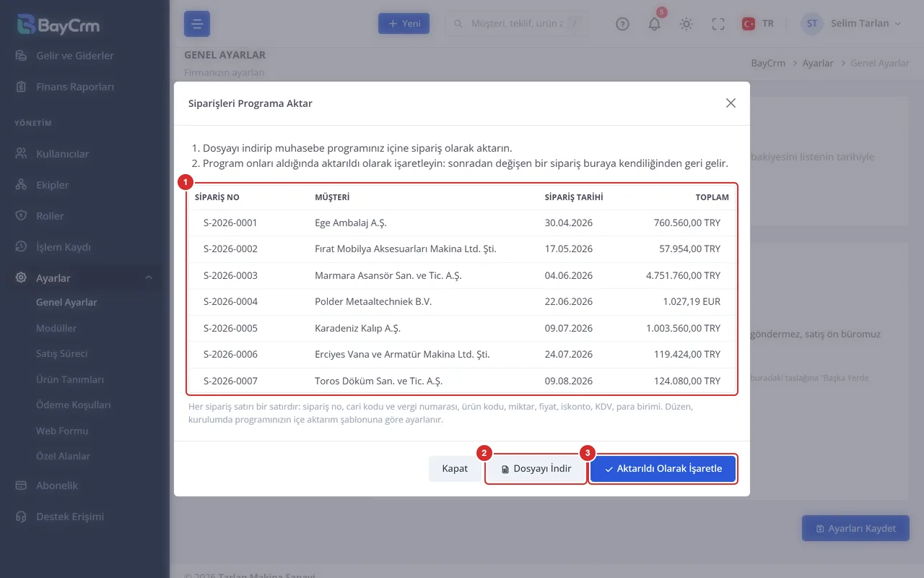Go to Modüller settings submenu
This screenshot has width=924, height=578.
tap(56, 328)
